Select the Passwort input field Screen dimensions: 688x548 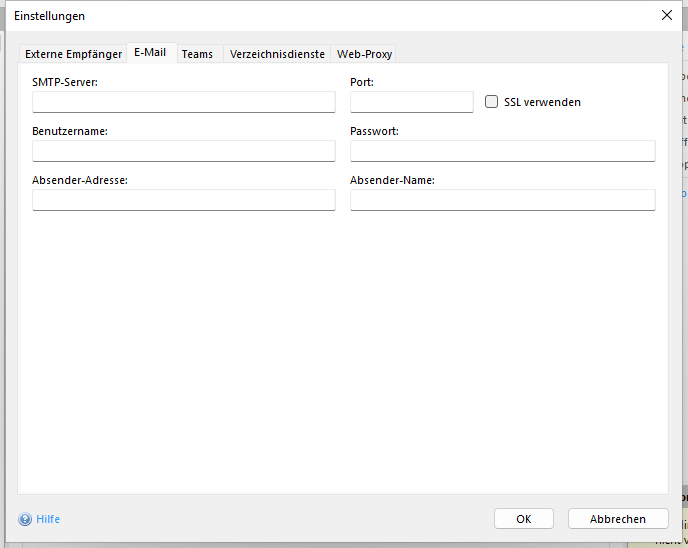502,151
